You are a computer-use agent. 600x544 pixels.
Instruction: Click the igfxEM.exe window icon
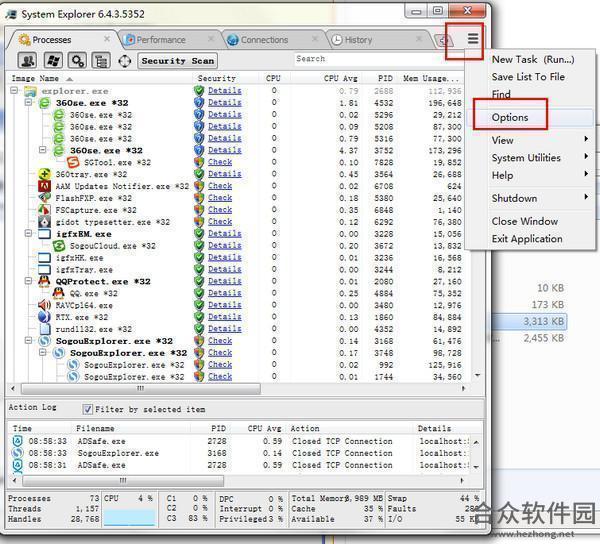click(x=45, y=234)
